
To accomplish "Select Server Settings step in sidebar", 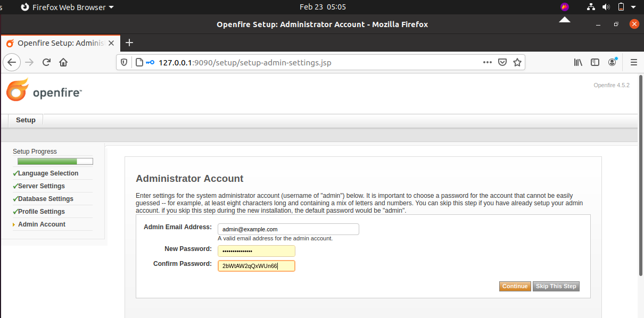I will click(42, 186).
